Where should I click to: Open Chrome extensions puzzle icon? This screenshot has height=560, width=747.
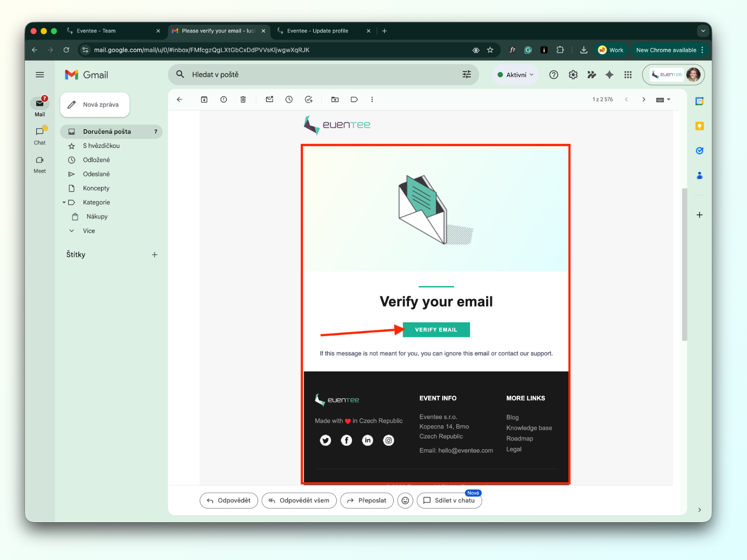point(560,50)
